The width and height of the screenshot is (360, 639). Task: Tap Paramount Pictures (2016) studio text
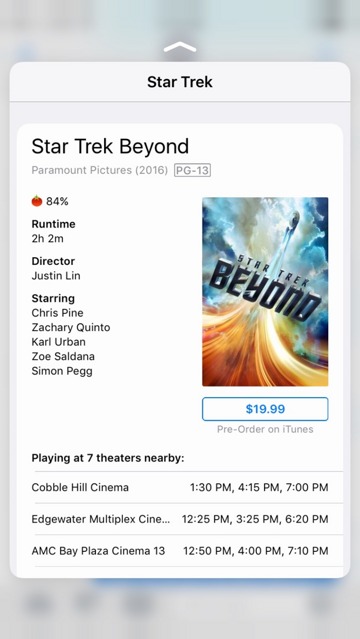tap(99, 170)
